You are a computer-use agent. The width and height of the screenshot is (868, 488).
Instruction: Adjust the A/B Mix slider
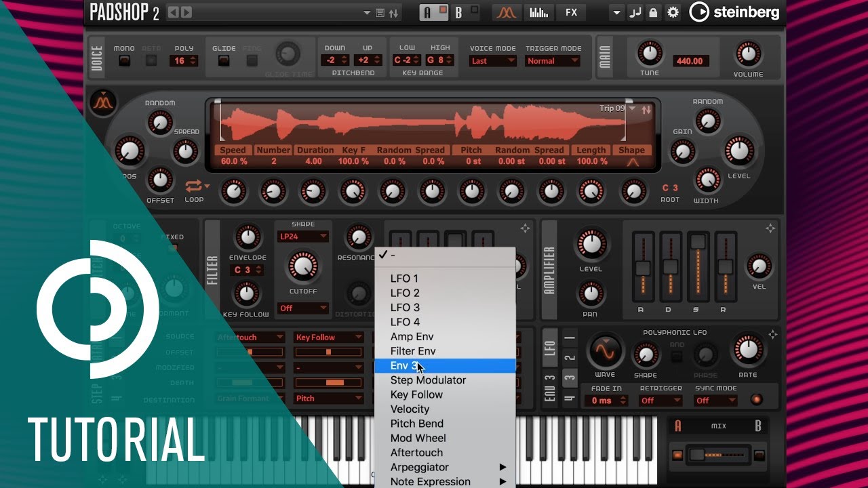pos(718,453)
